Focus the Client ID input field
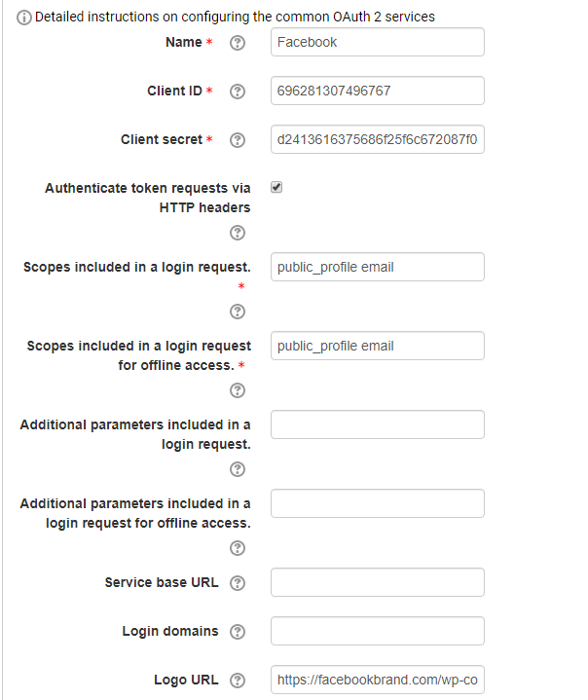This screenshot has height=700, width=588. (x=377, y=91)
